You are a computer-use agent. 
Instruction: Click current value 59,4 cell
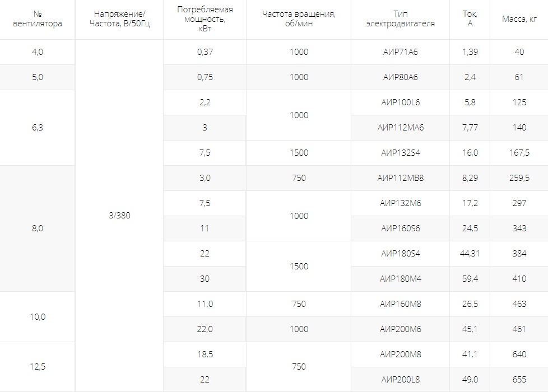470,279
